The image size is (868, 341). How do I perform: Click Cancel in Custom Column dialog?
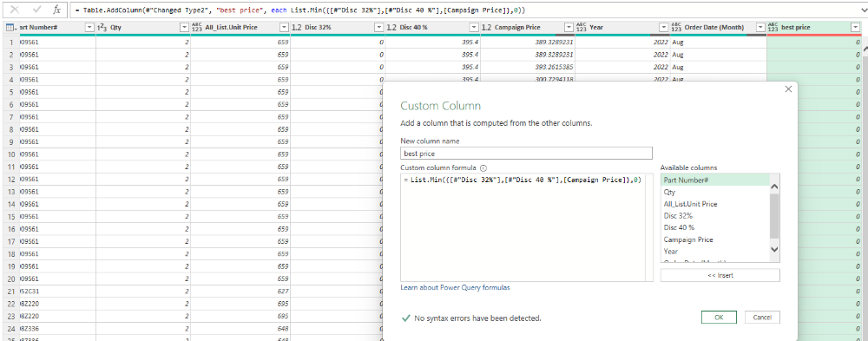[762, 318]
